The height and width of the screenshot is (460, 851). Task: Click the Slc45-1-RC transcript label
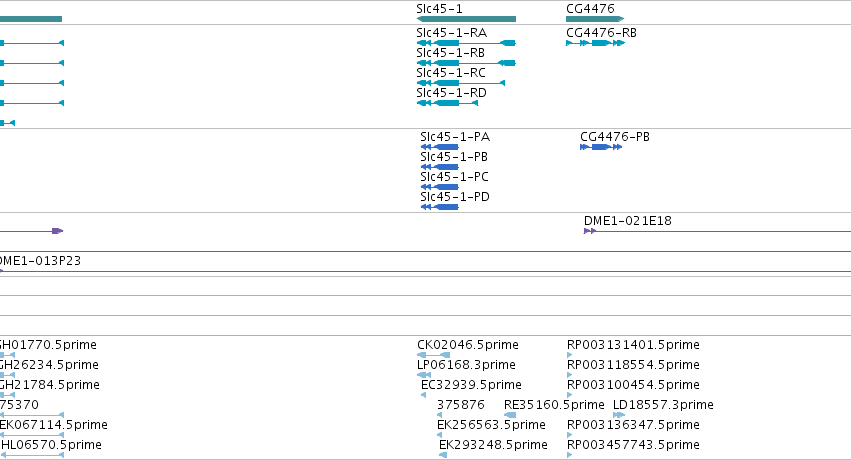click(450, 73)
